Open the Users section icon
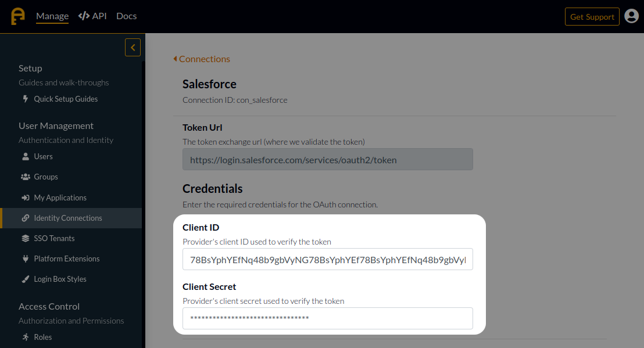The width and height of the screenshot is (644, 348). (26, 156)
